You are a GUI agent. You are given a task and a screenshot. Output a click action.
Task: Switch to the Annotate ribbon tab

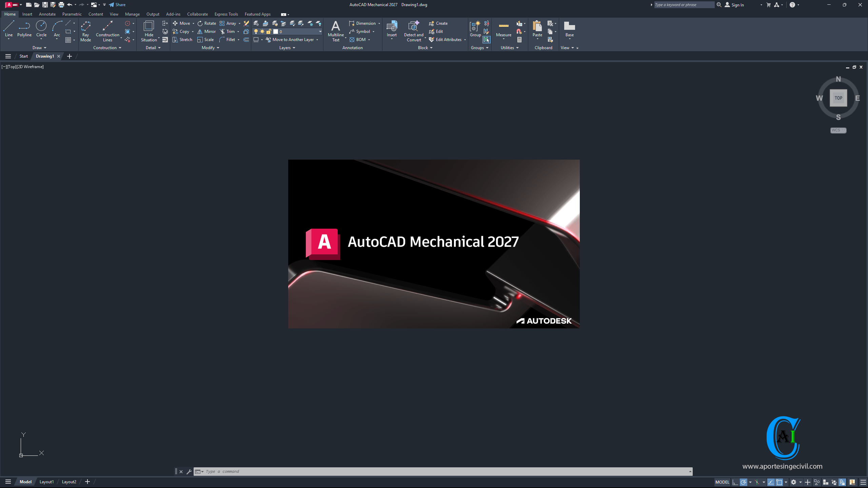click(x=47, y=14)
